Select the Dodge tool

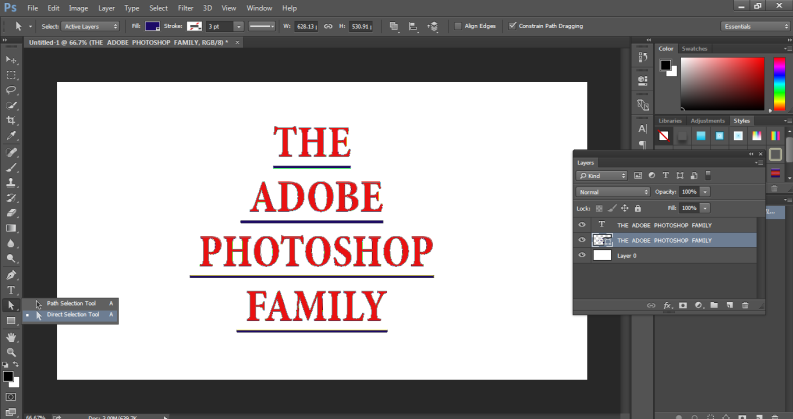[11, 259]
